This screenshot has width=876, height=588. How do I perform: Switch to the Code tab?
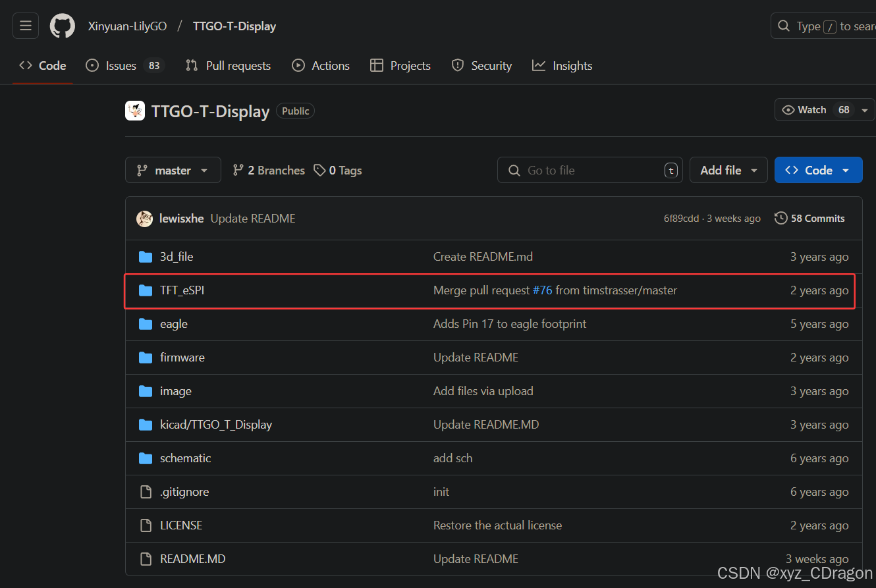coord(43,66)
